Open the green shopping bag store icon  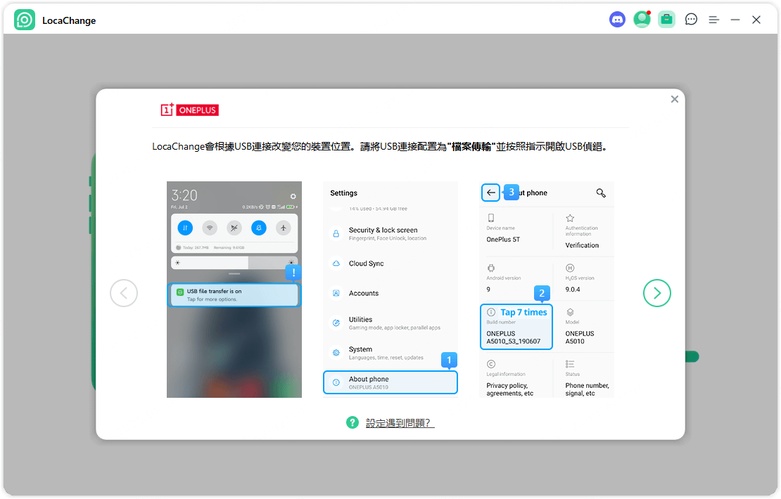666,20
